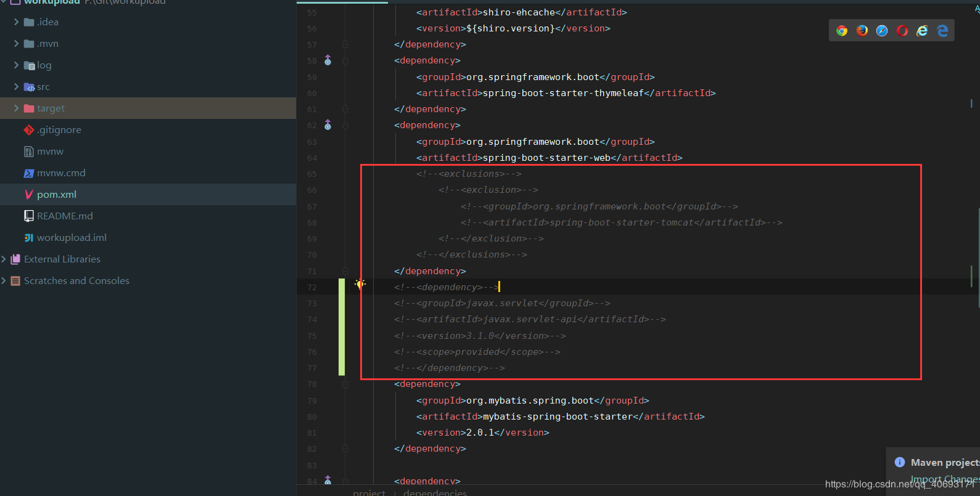The height and width of the screenshot is (496, 980).
Task: Click the workupload.iml module file icon
Action: pos(29,238)
